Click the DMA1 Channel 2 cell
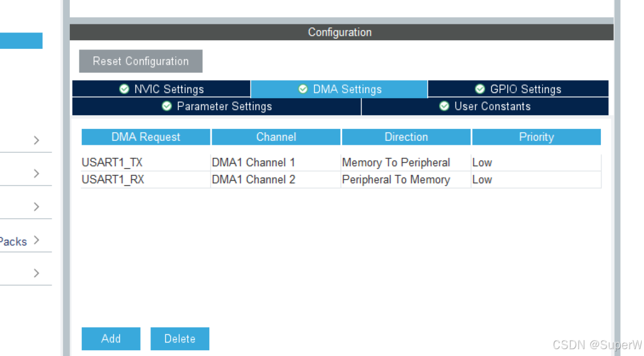This screenshot has height=356, width=644. click(x=276, y=179)
